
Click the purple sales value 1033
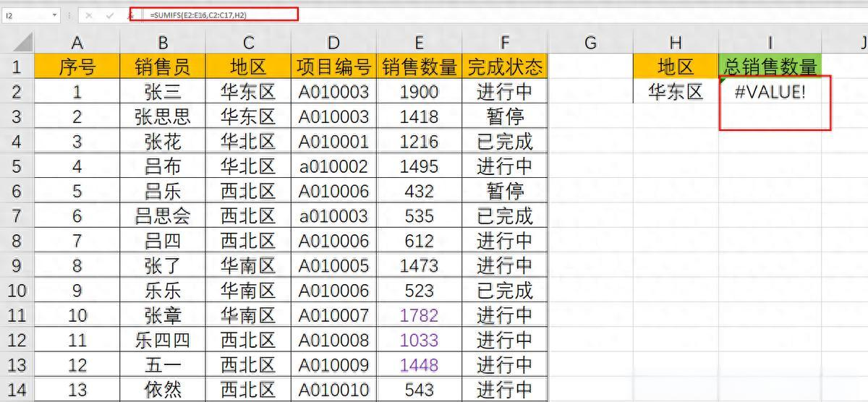coord(420,341)
